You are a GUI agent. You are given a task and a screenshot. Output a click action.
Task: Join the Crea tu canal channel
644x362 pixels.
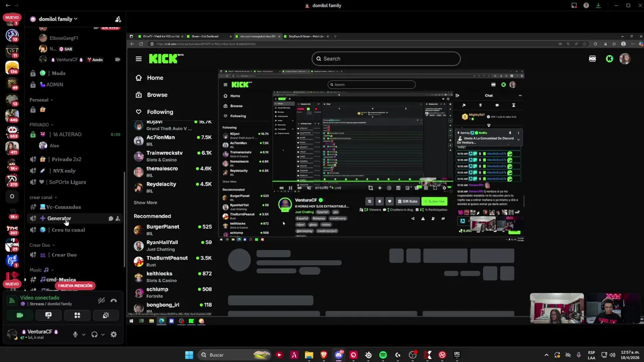74,230
